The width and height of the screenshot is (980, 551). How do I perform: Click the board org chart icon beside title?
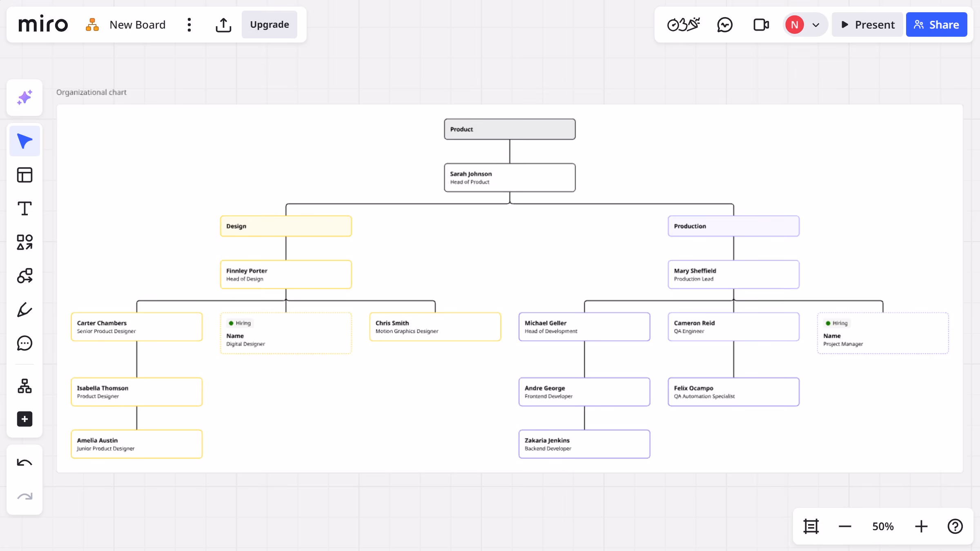click(x=92, y=24)
